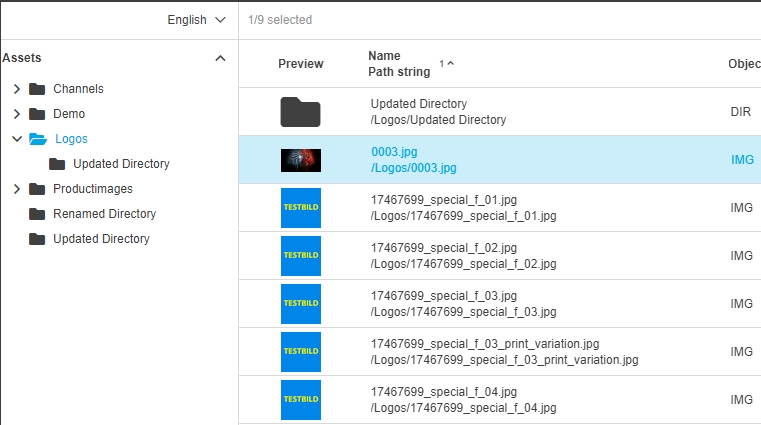This screenshot has height=425, width=761.
Task: Sort by the Name column header
Action: [x=384, y=56]
